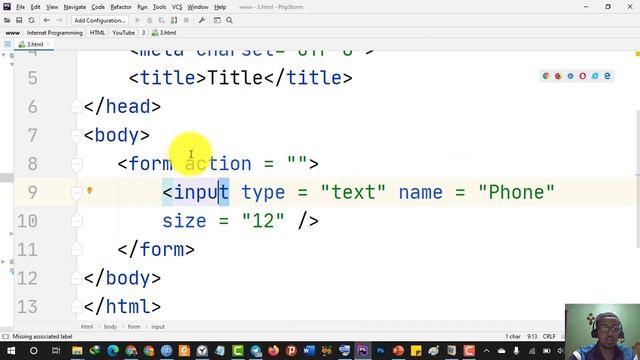640x360 pixels.
Task: Click the 9:13 cursor position indicator
Action: pyautogui.click(x=532, y=336)
